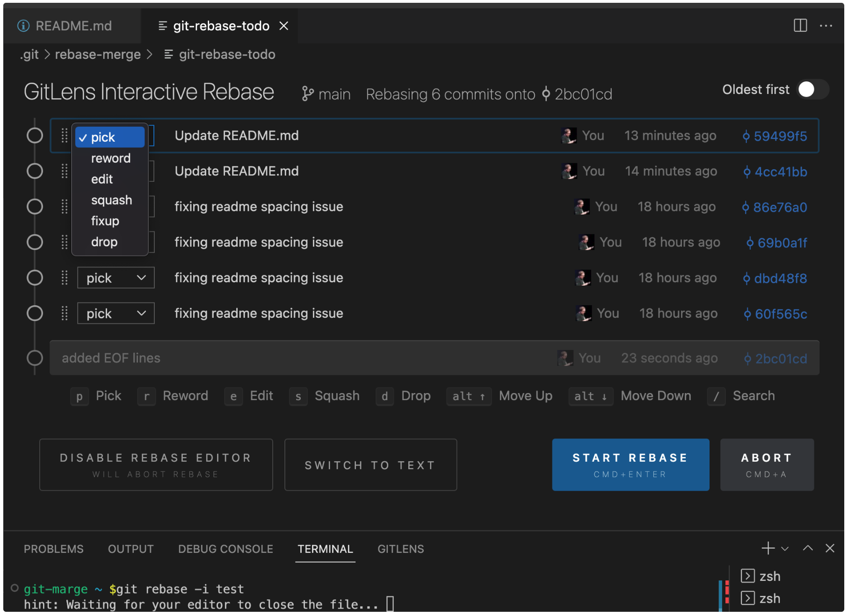848x616 pixels.
Task: Switch to the GitLens panel tab
Action: click(400, 549)
